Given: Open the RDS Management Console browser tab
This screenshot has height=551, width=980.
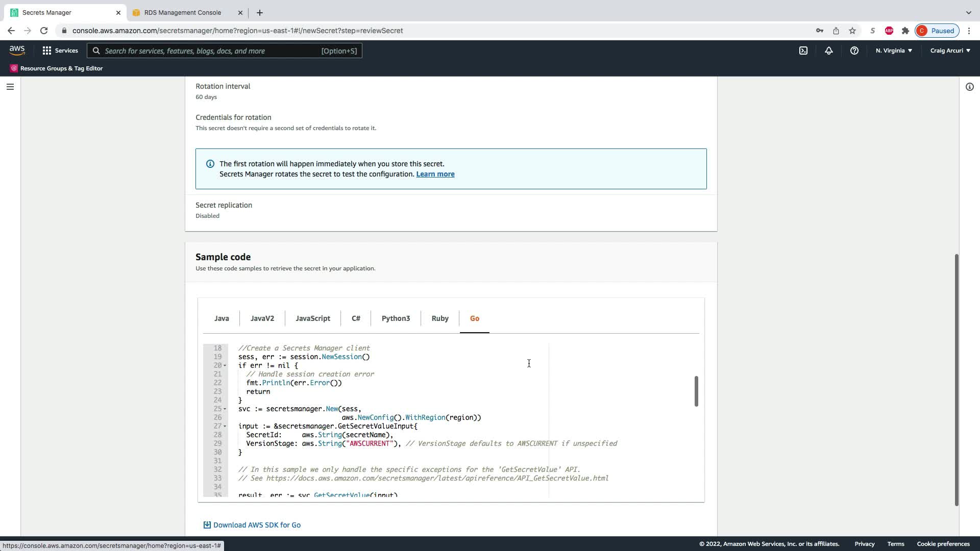Looking at the screenshot, I should coord(182,12).
